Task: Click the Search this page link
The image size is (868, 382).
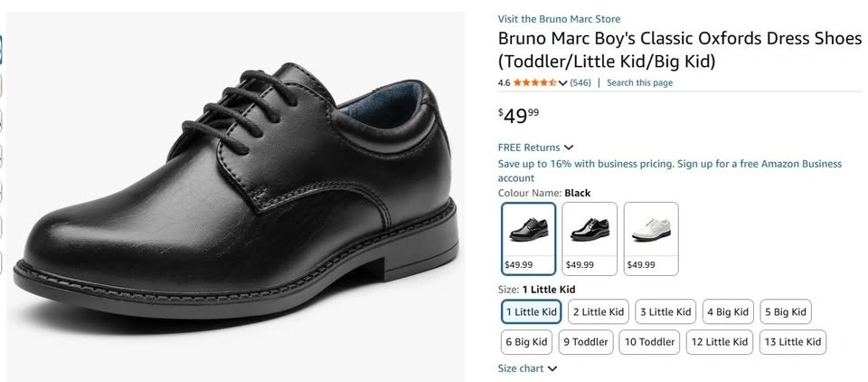Action: [x=639, y=83]
